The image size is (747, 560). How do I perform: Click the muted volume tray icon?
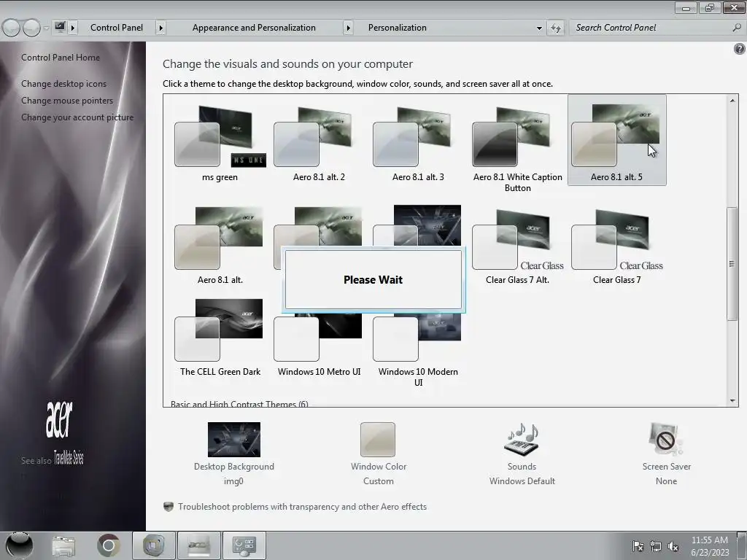click(673, 546)
